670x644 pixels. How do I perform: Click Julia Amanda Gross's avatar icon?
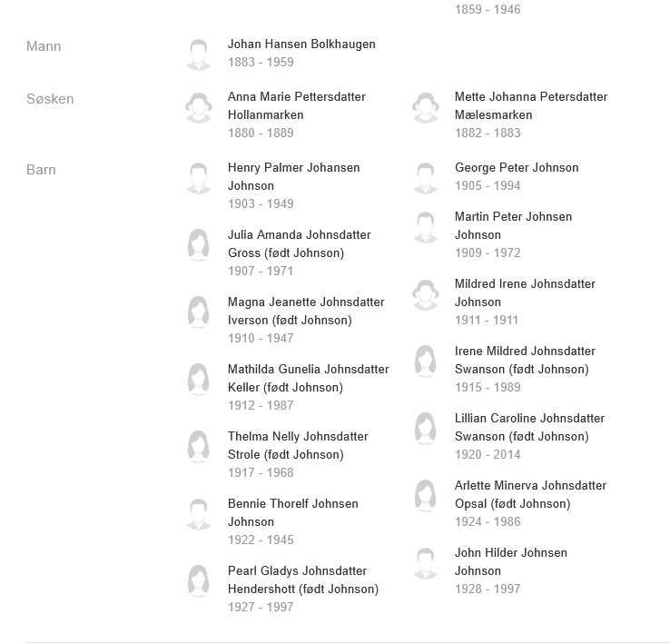point(199,244)
